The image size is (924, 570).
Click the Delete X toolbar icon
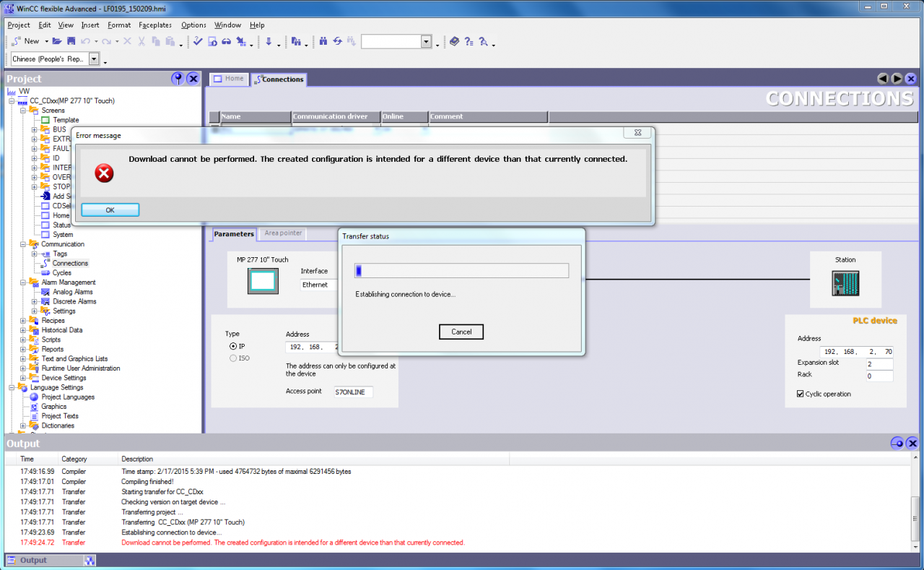pos(127,41)
